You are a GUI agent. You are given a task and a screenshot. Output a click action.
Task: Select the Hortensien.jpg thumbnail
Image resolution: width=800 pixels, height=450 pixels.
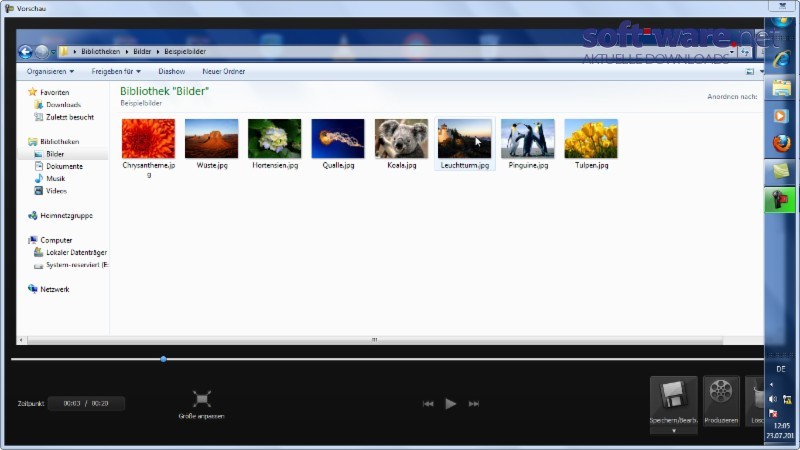274,139
